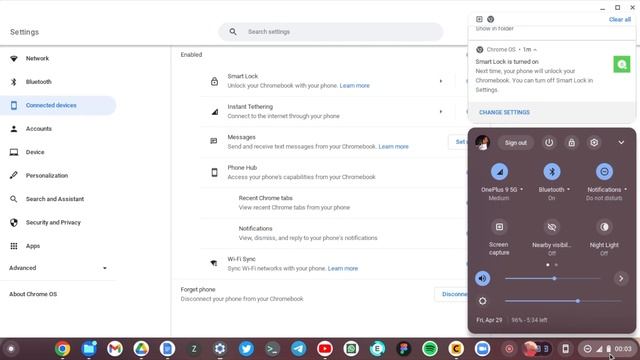Click the screen recording indicator on shelf
The width and height of the screenshot is (640, 360).
(509, 349)
